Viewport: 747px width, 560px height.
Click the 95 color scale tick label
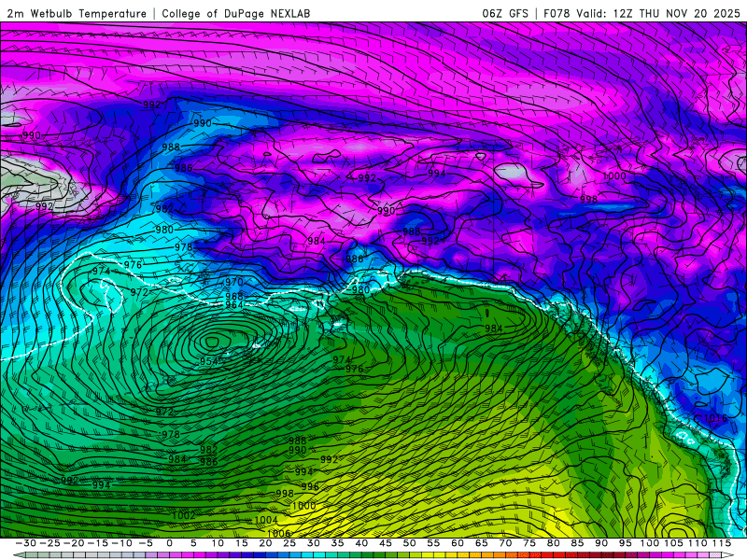(625, 543)
